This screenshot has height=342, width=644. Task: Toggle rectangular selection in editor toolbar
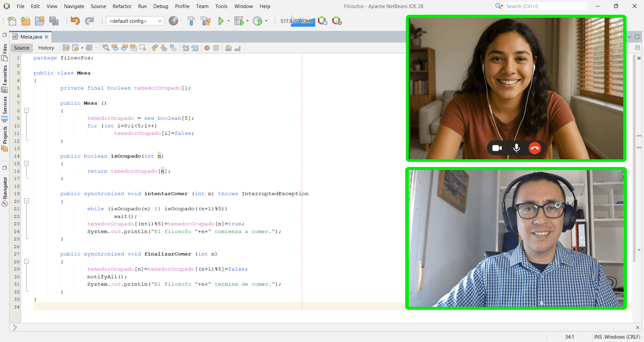tap(143, 48)
